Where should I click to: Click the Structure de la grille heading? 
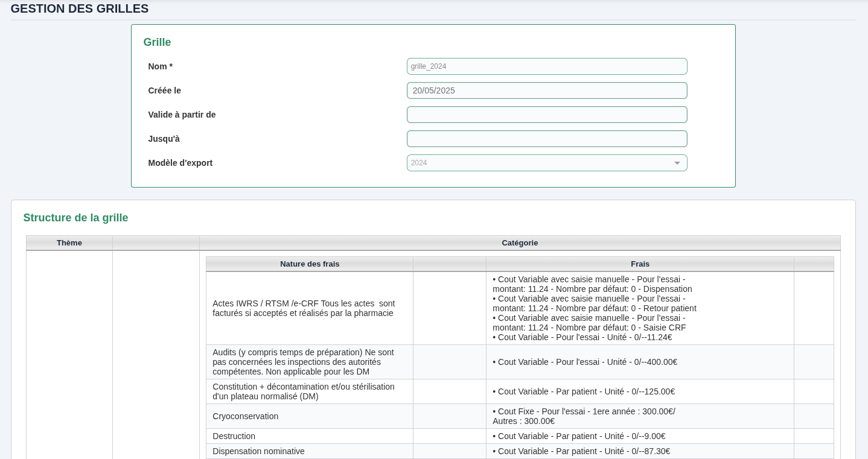[75, 218]
